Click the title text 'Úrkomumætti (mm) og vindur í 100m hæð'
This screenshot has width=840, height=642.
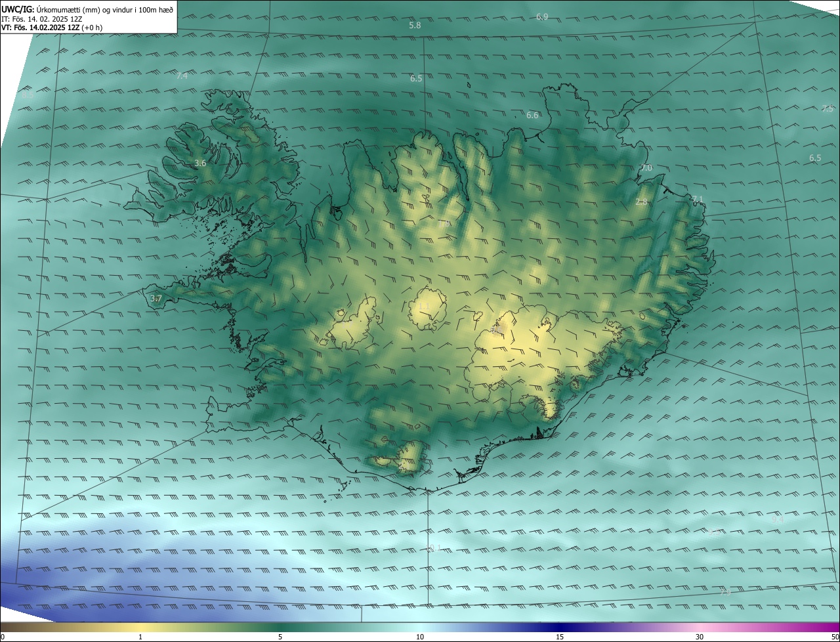click(x=105, y=9)
